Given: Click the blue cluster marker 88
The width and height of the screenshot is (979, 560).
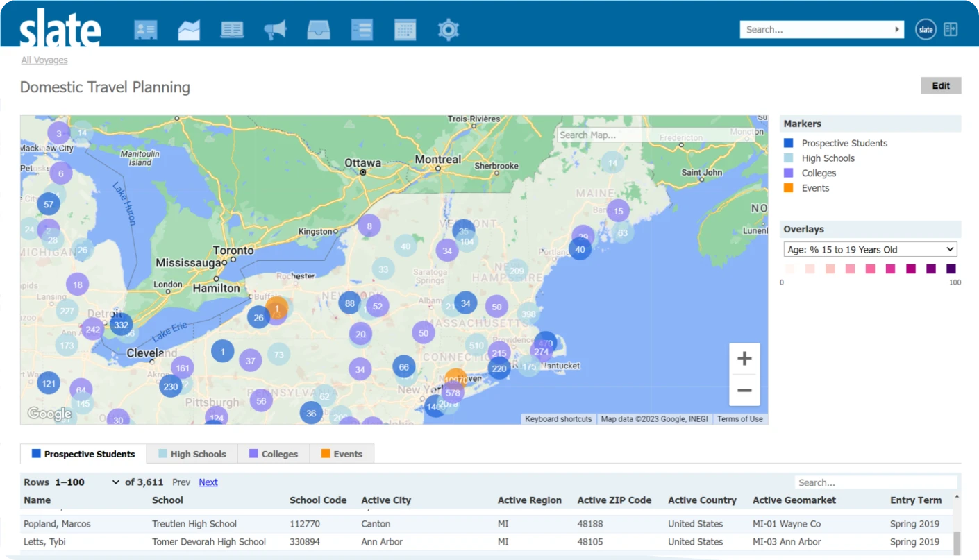Looking at the screenshot, I should (x=350, y=303).
